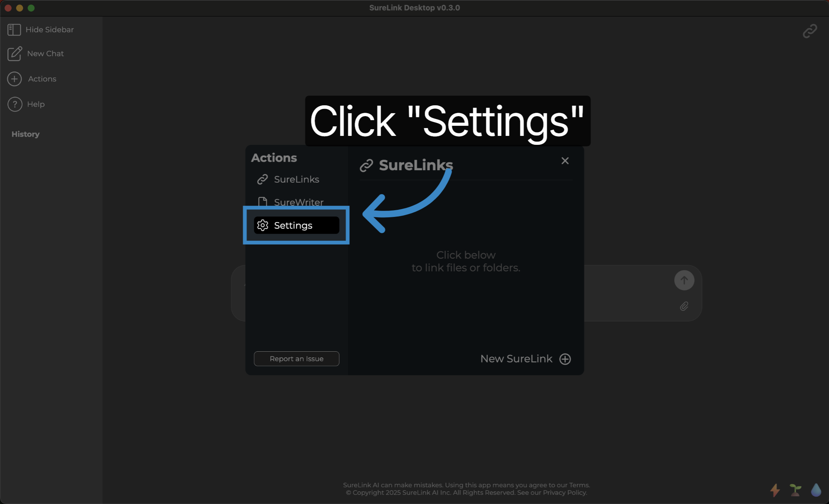Click the Actions plus-circle icon in sidebar
This screenshot has width=829, height=504.
15,79
